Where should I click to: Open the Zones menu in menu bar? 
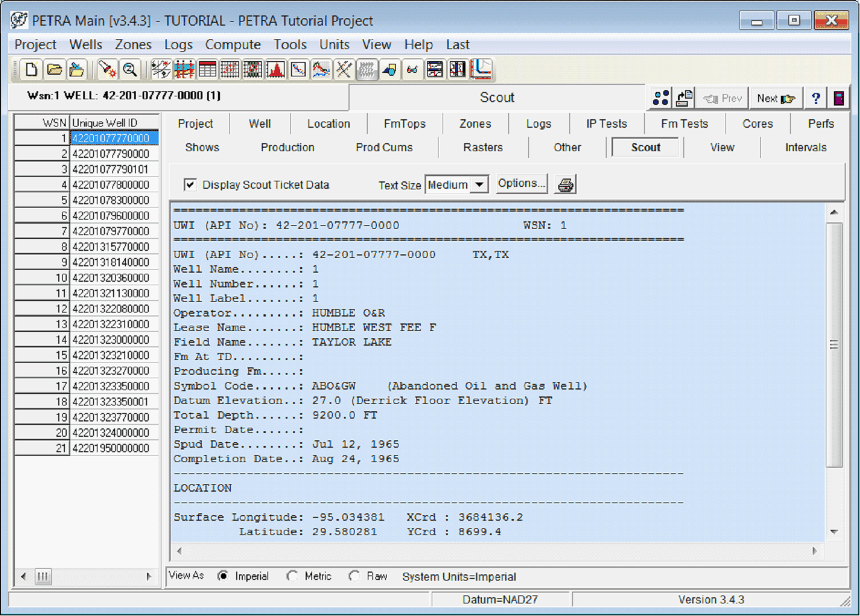(x=133, y=44)
